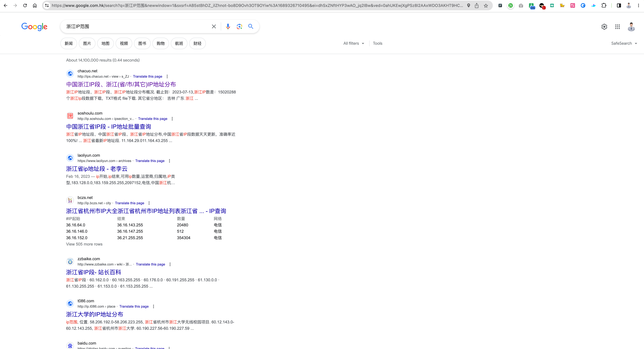Open the 浙江省杭州市IP大全 result
Image resolution: width=644 pixels, height=349 pixels.
146,211
